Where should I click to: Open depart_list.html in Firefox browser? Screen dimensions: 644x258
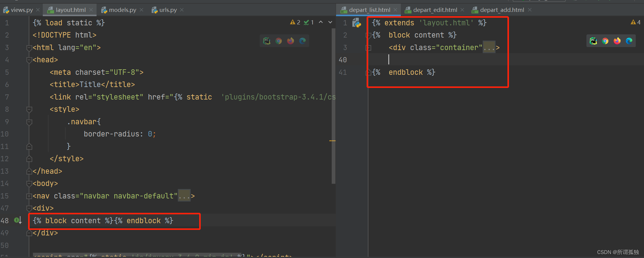pyautogui.click(x=617, y=41)
